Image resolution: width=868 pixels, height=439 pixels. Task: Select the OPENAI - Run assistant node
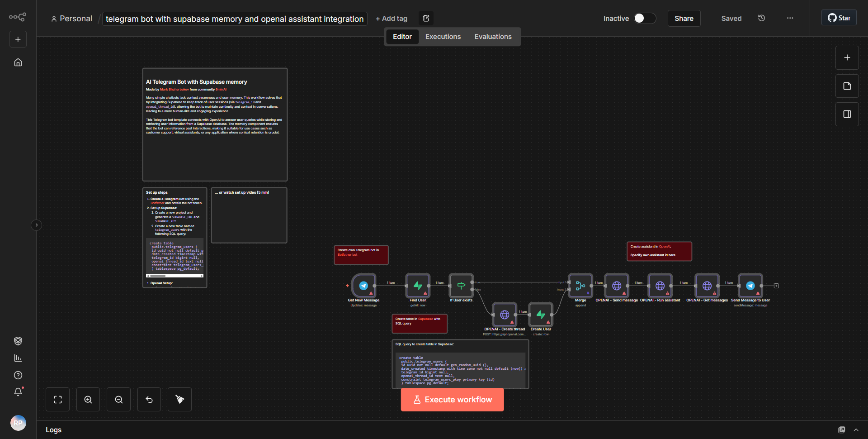tap(660, 286)
